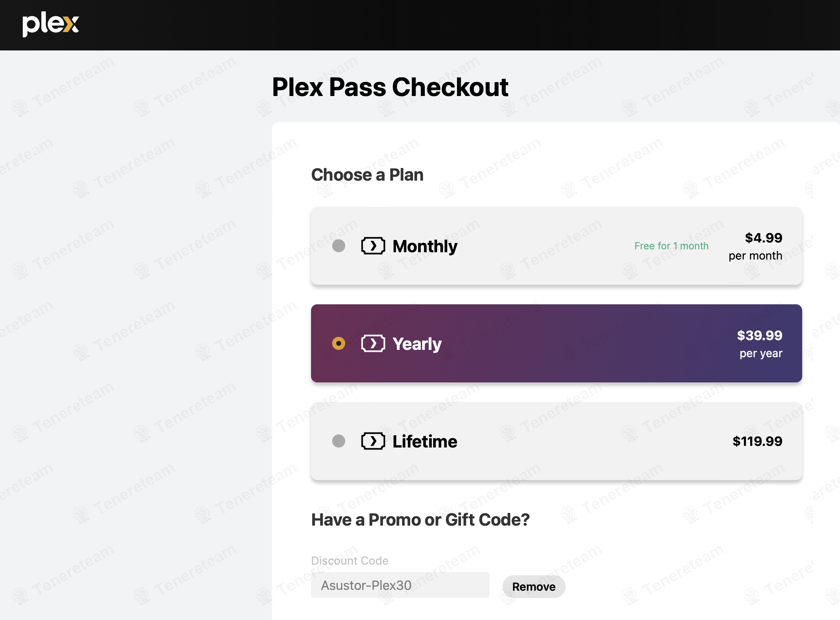Click the ticket icon beside Yearly
The width and height of the screenshot is (840, 620).
point(373,343)
